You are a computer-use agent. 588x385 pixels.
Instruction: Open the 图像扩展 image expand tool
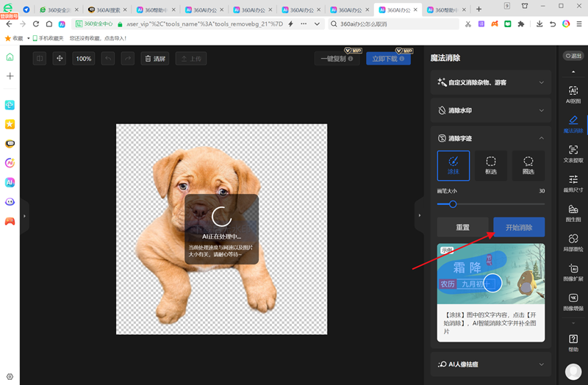click(x=573, y=273)
